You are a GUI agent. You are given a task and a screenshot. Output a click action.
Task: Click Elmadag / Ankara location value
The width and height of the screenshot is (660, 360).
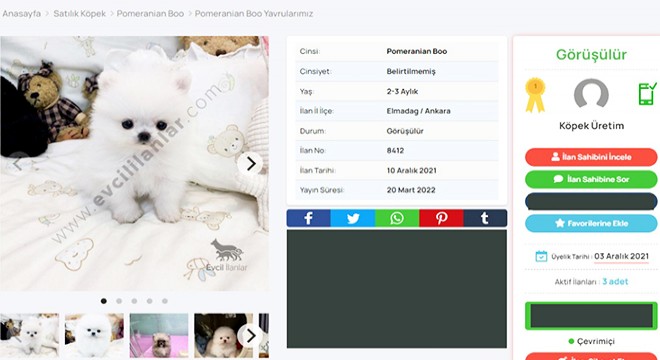418,111
